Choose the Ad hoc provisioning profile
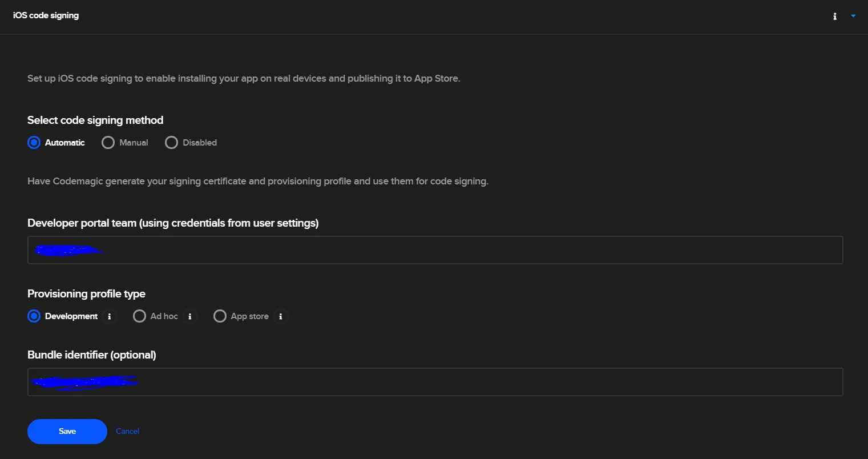The height and width of the screenshot is (459, 868). point(139,316)
